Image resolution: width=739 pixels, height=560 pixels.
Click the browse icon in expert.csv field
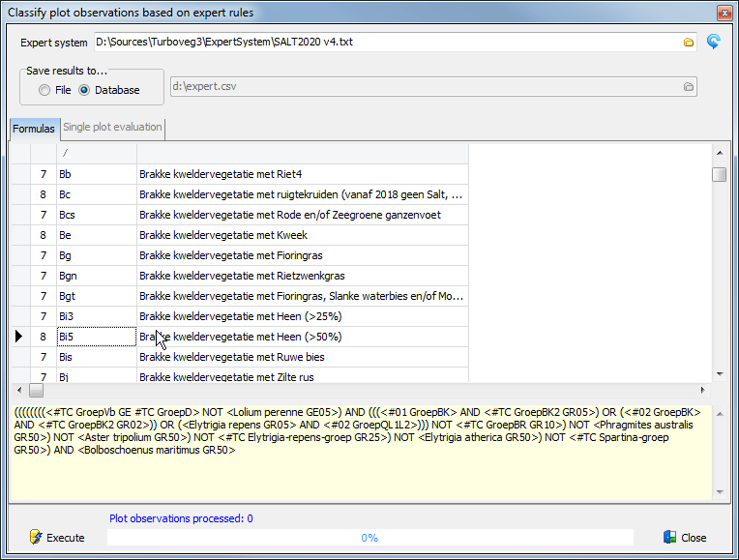click(x=688, y=87)
